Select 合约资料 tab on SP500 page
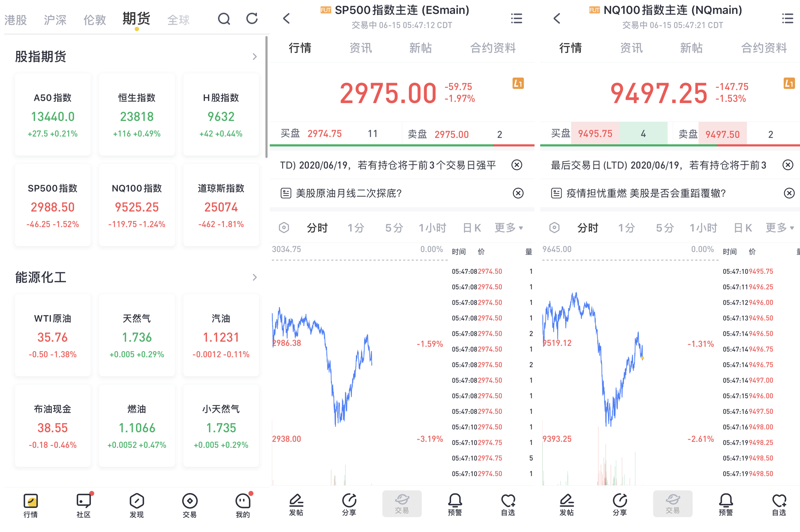This screenshot has width=800, height=532. click(493, 48)
